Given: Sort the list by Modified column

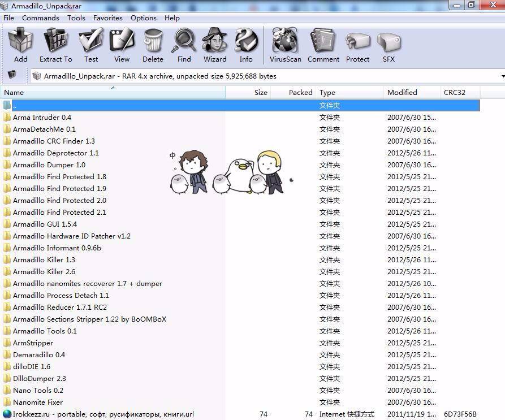Looking at the screenshot, I should (412, 93).
